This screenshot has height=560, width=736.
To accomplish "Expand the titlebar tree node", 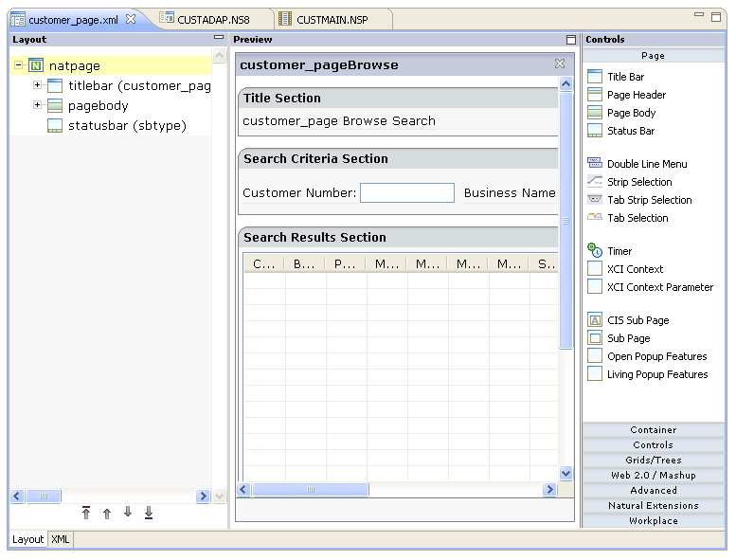I will (x=38, y=85).
